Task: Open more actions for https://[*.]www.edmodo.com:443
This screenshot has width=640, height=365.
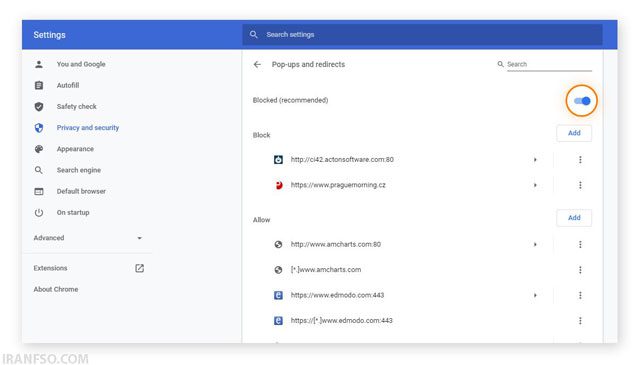Action: coord(580,320)
